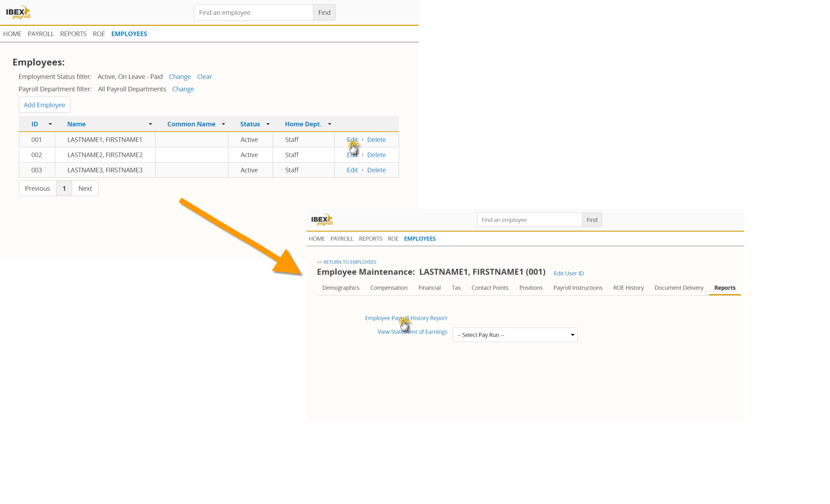Open ROE menu in Employee Maintenance page
Image resolution: width=830 pixels, height=504 pixels.
coord(393,239)
